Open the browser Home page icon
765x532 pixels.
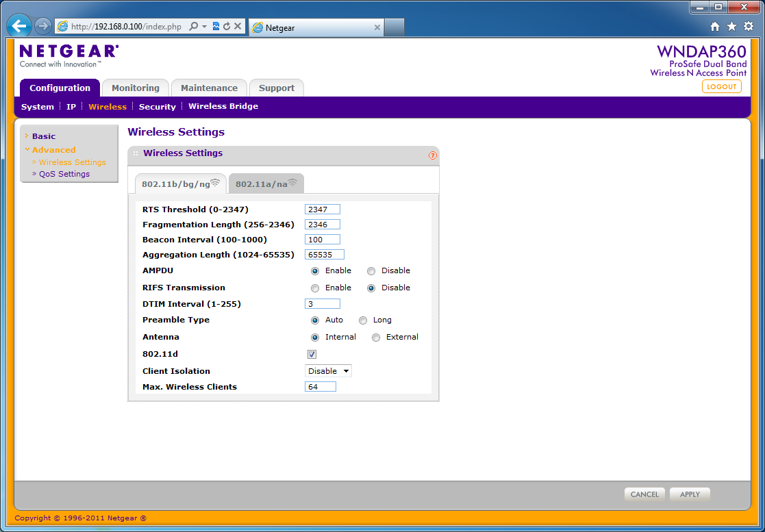pos(715,27)
